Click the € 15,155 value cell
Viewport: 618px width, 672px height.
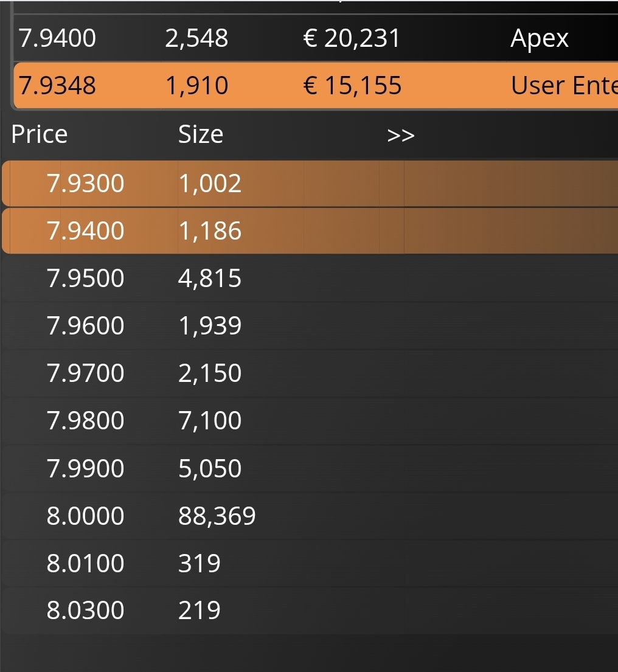352,85
